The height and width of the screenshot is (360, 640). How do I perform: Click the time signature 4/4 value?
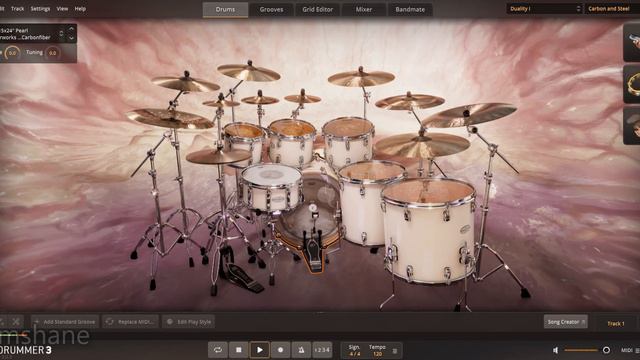point(355,354)
